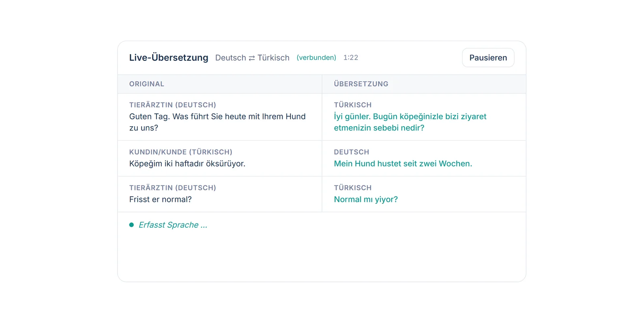This screenshot has height=323, width=644.
Task: Click the language swap arrows icon
Action: click(252, 58)
